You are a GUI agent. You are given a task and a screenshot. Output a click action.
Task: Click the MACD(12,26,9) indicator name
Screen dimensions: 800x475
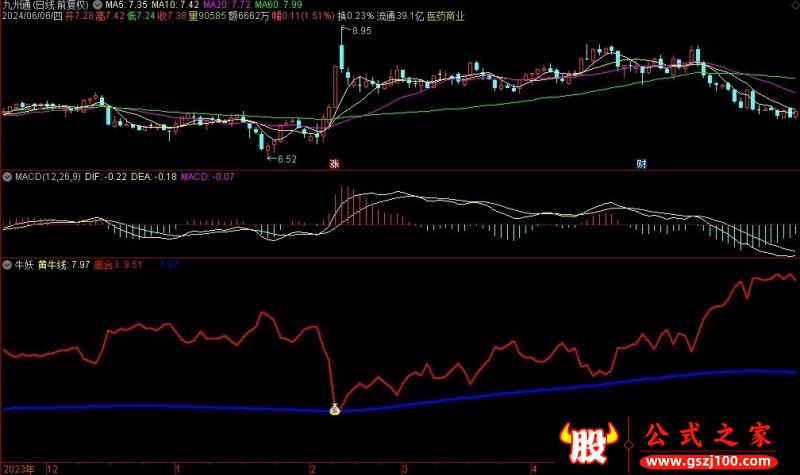click(47, 177)
